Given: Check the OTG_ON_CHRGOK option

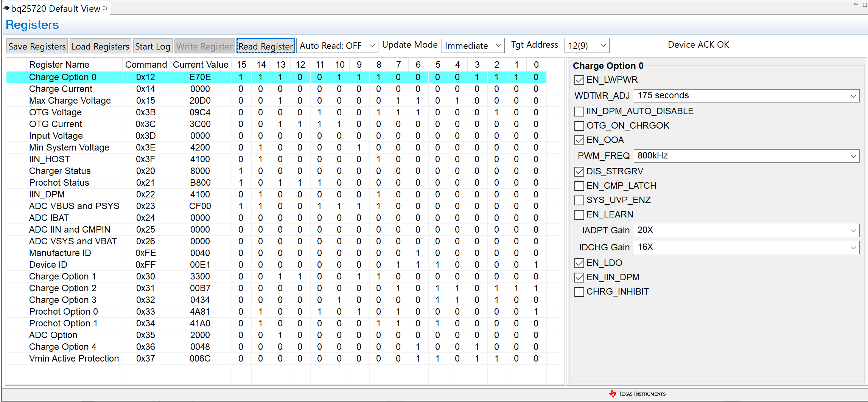Looking at the screenshot, I should pos(579,126).
